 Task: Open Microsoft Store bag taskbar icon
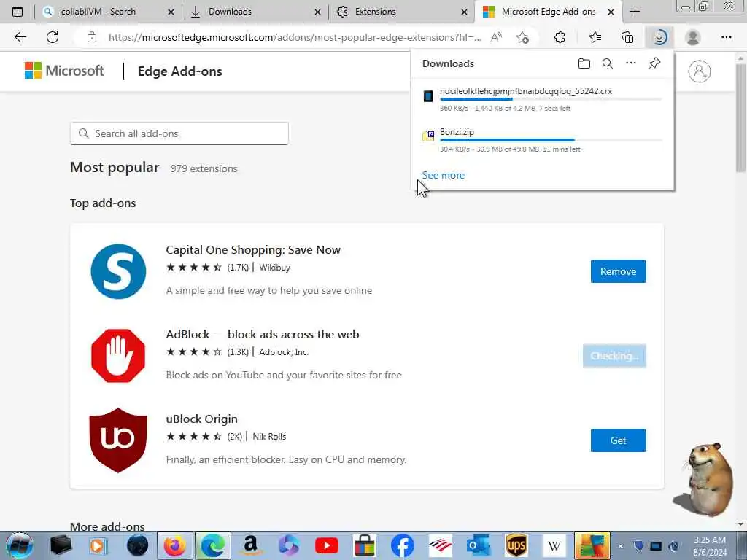pyautogui.click(x=365, y=545)
